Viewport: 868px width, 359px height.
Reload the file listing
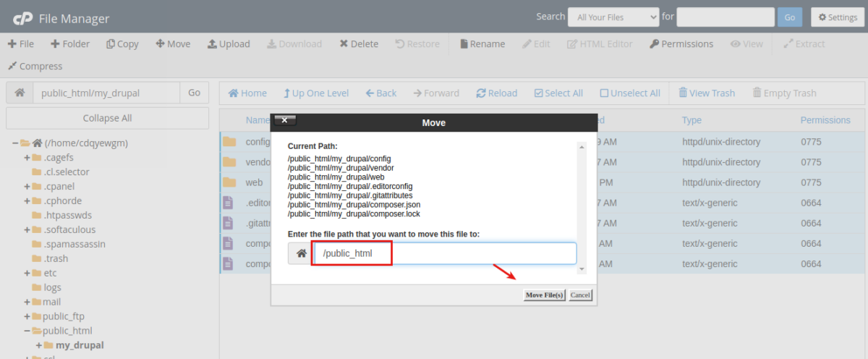tap(497, 93)
